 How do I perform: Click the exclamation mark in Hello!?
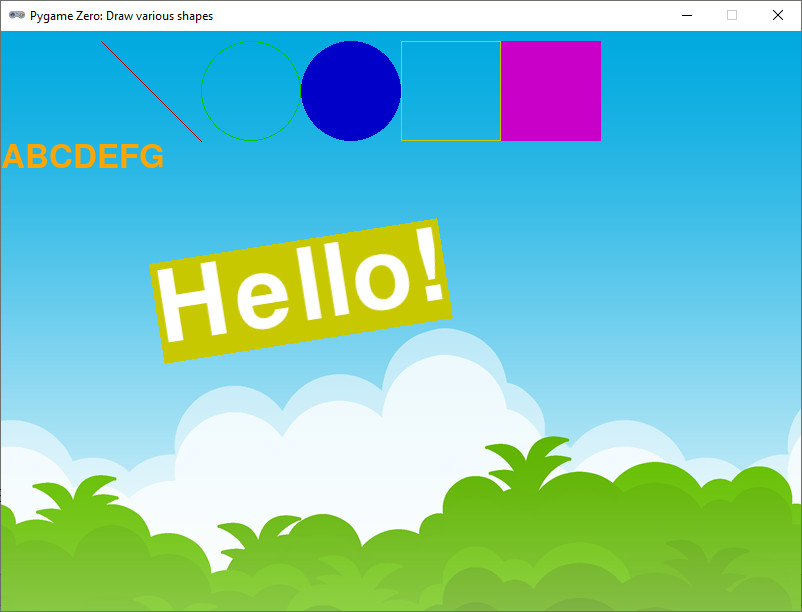(428, 265)
